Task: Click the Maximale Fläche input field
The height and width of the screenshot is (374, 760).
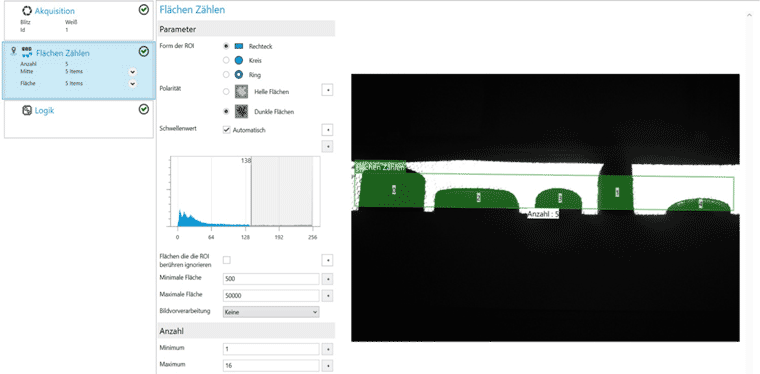Action: click(271, 296)
